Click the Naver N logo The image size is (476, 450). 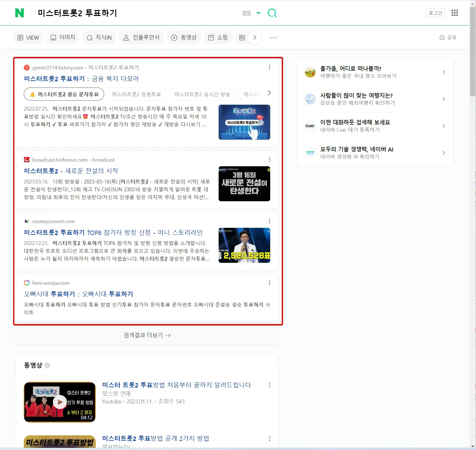[x=19, y=13]
